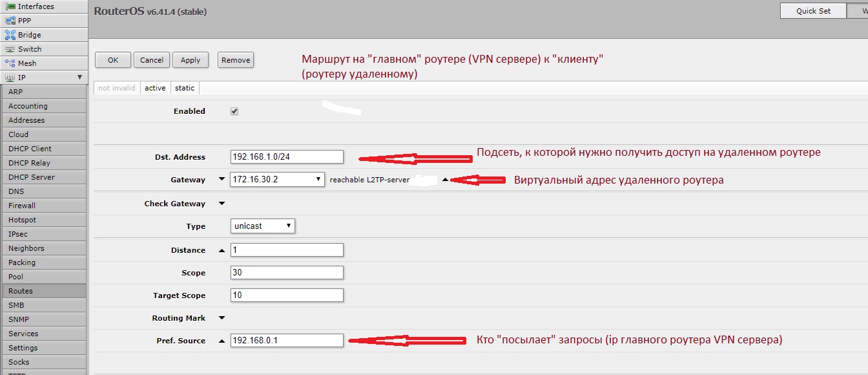Screen dimensions: 868x375
Task: Click the IP menu icon
Action: (x=10, y=78)
